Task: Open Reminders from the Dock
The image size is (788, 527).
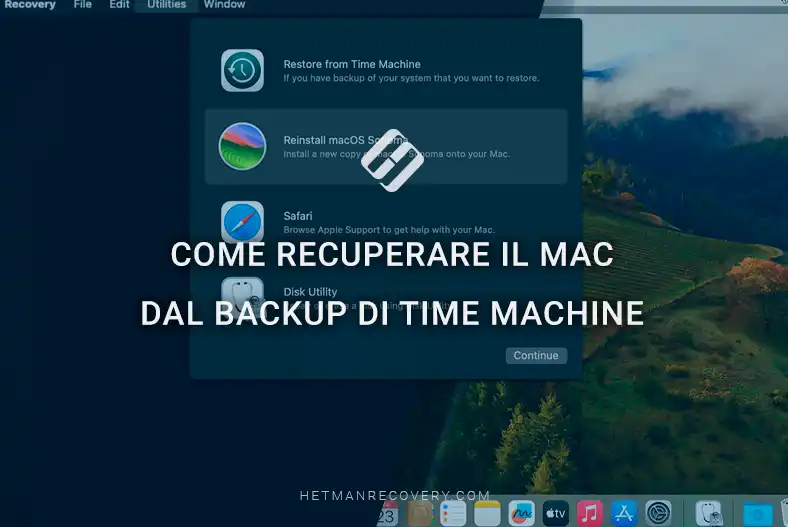Action: [x=453, y=514]
